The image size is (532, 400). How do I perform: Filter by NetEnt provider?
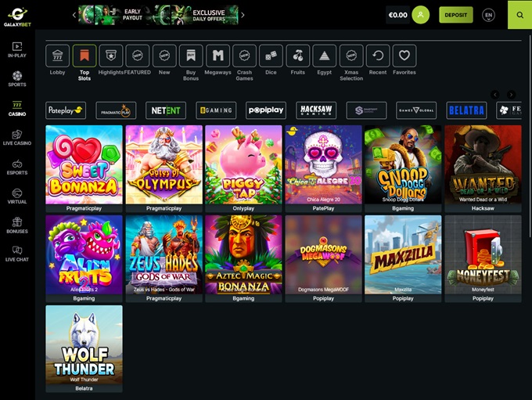pyautogui.click(x=166, y=110)
